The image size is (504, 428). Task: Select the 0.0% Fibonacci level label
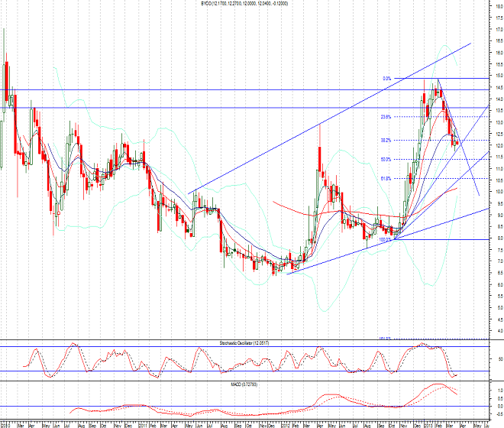click(386, 78)
